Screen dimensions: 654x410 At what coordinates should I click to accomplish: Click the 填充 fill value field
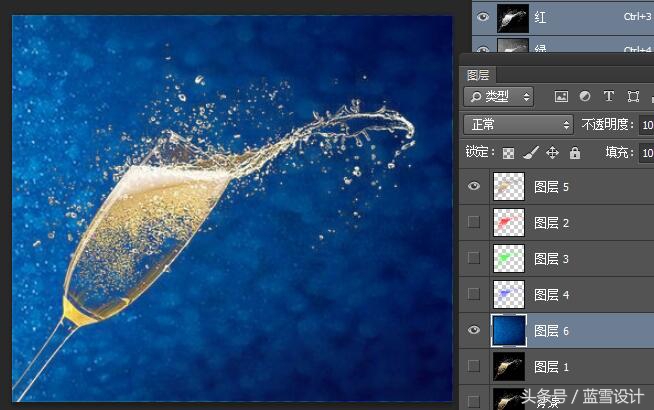click(x=646, y=153)
